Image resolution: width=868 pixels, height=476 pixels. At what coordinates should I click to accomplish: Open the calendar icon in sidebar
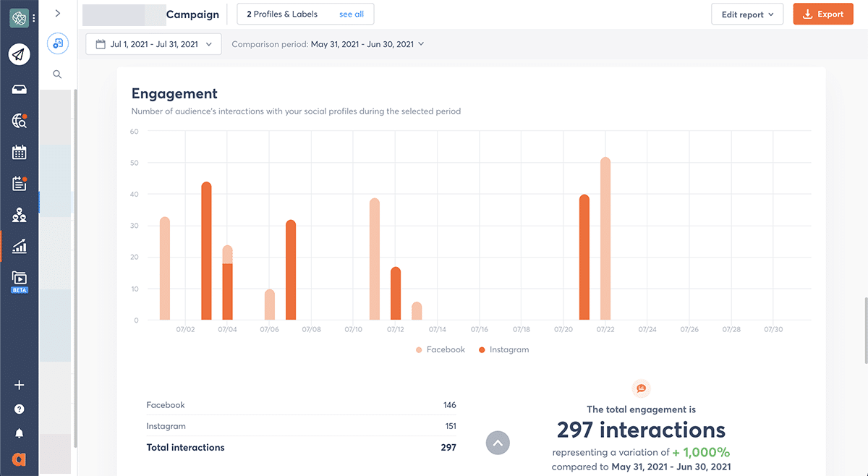[20, 152]
